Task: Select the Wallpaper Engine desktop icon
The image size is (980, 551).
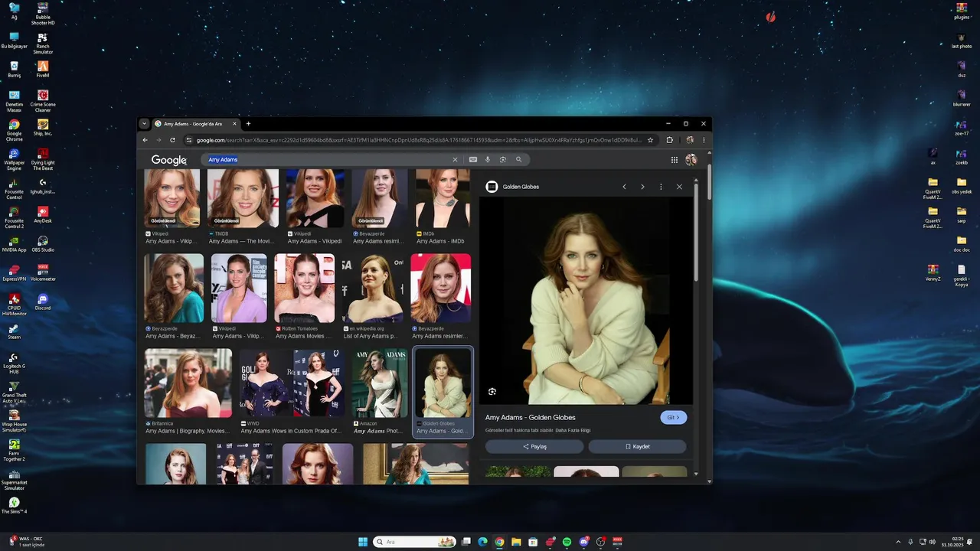Action: pos(14,158)
